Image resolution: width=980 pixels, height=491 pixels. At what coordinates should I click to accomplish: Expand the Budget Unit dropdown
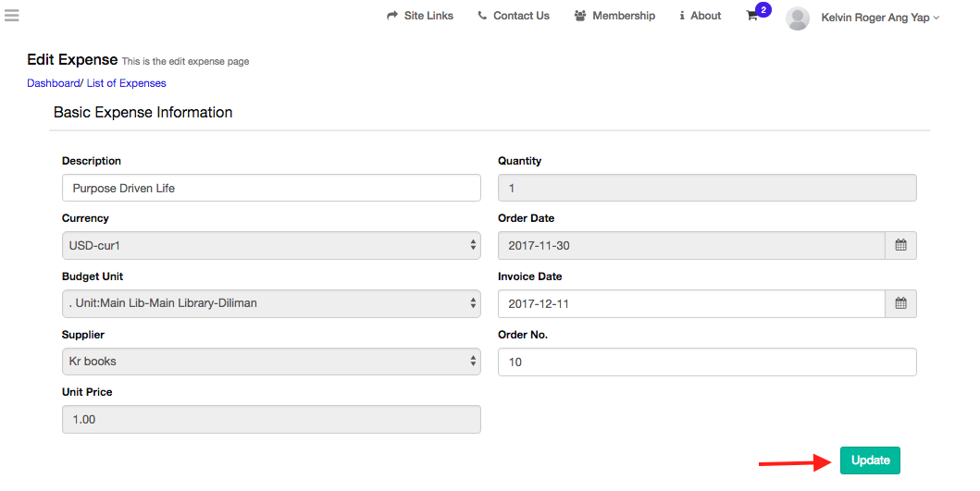[271, 303]
